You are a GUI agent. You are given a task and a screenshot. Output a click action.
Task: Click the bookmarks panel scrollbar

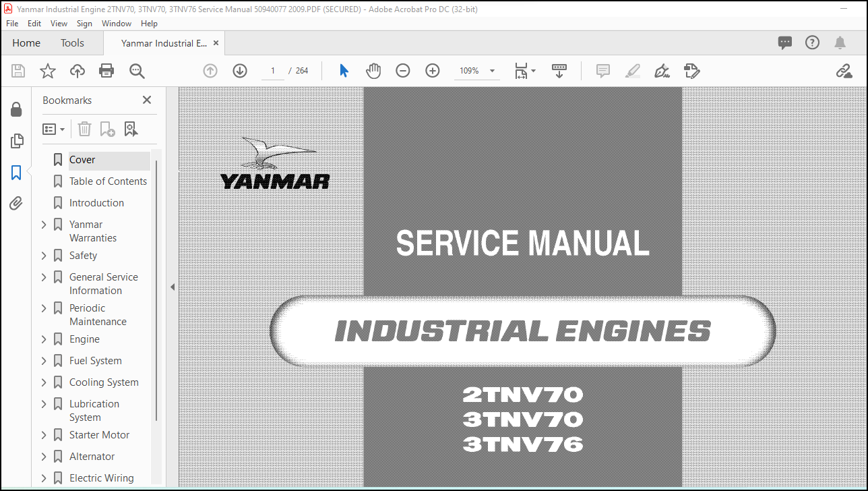[156, 290]
